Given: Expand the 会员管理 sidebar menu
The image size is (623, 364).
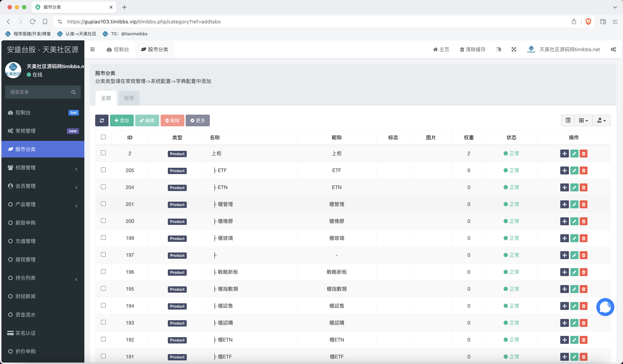Looking at the screenshot, I should coord(43,186).
